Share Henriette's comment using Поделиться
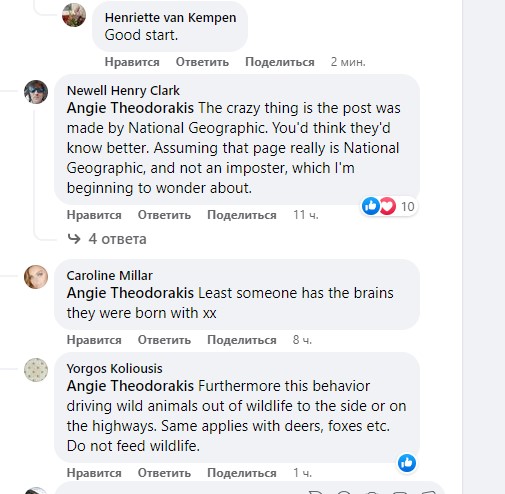 280,62
